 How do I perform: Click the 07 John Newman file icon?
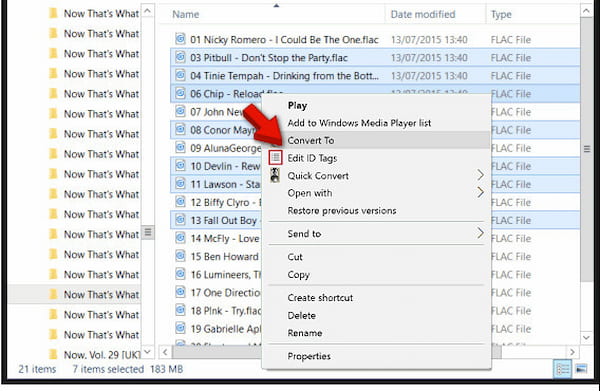point(180,111)
